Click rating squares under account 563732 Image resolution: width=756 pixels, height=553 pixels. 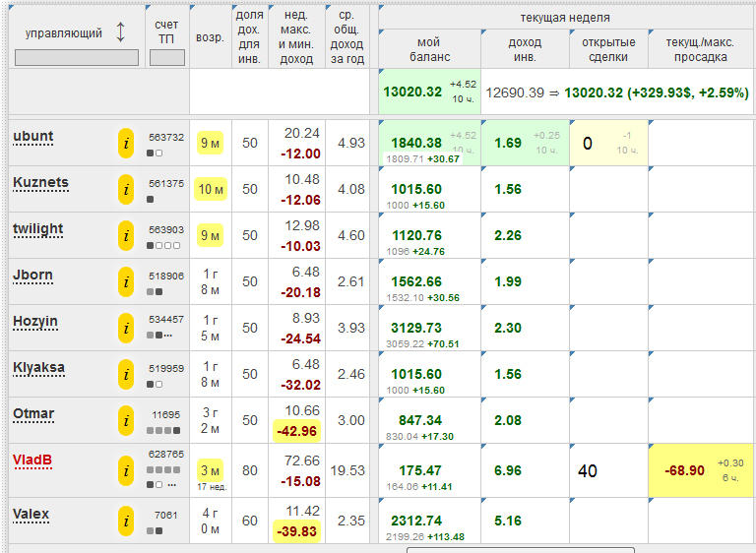[x=155, y=153]
